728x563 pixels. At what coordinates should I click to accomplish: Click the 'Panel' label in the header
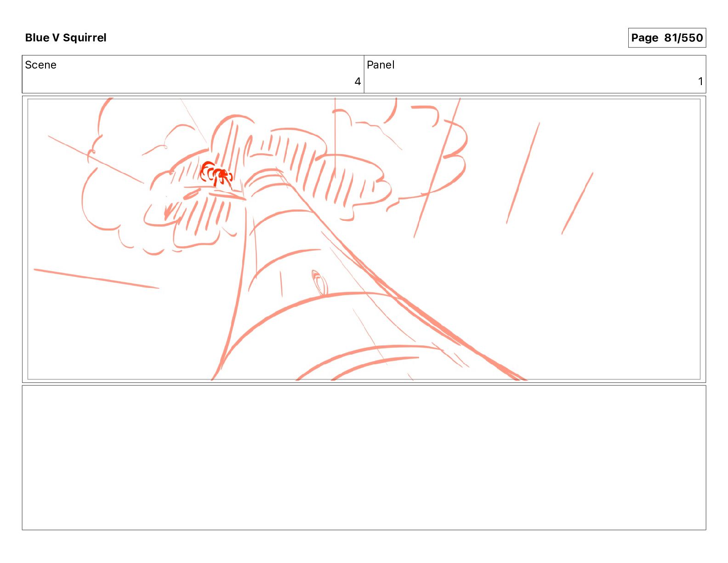coord(381,65)
